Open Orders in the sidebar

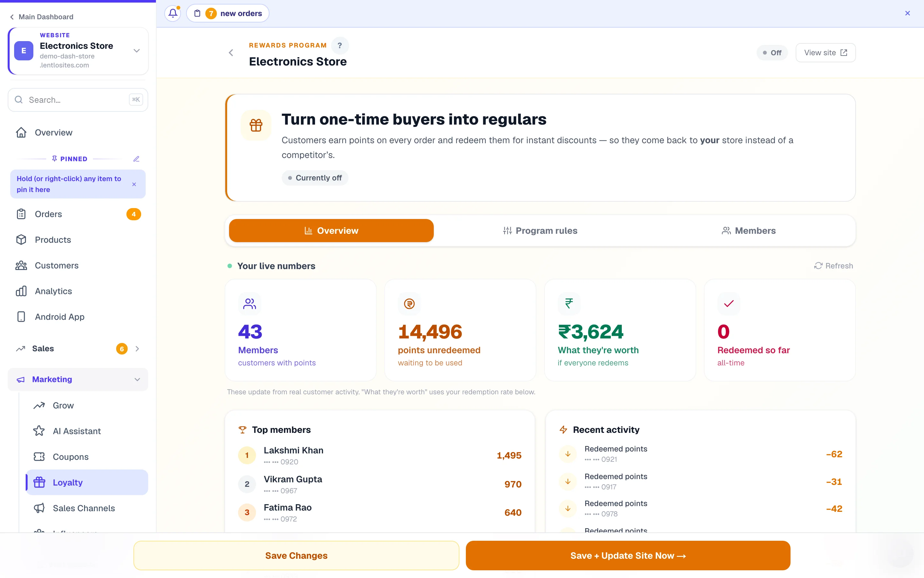click(x=78, y=214)
